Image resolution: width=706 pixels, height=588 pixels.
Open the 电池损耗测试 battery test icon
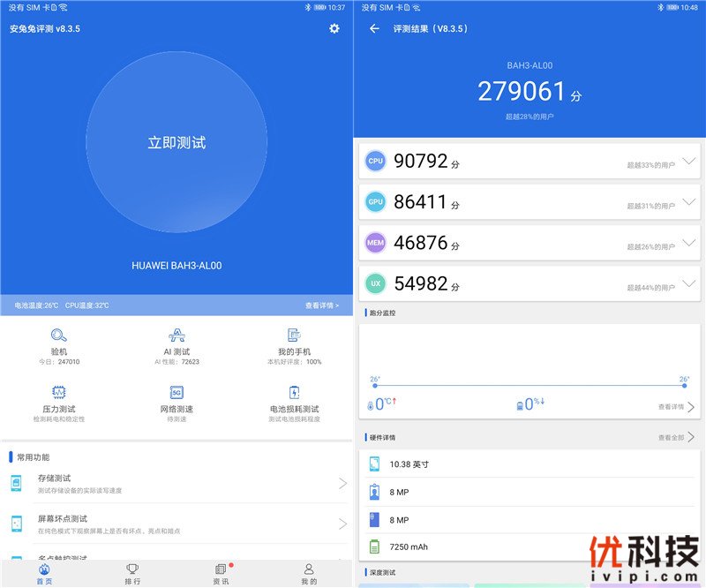coord(293,391)
